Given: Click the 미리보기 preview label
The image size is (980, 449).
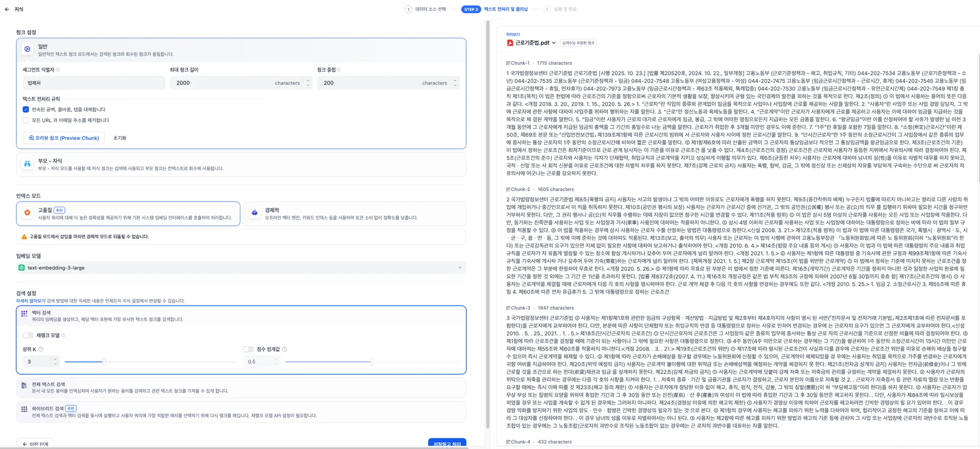Looking at the screenshot, I should coord(513,35).
